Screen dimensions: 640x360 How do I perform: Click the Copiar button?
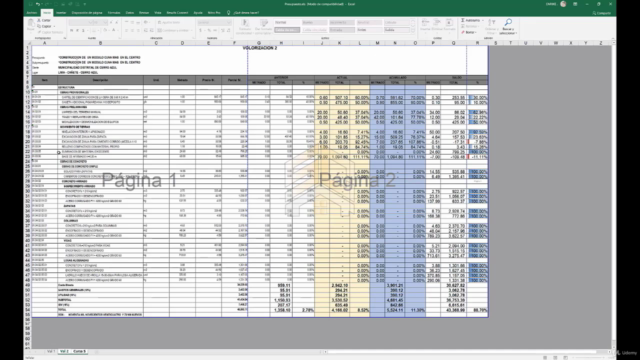pyautogui.click(x=44, y=26)
